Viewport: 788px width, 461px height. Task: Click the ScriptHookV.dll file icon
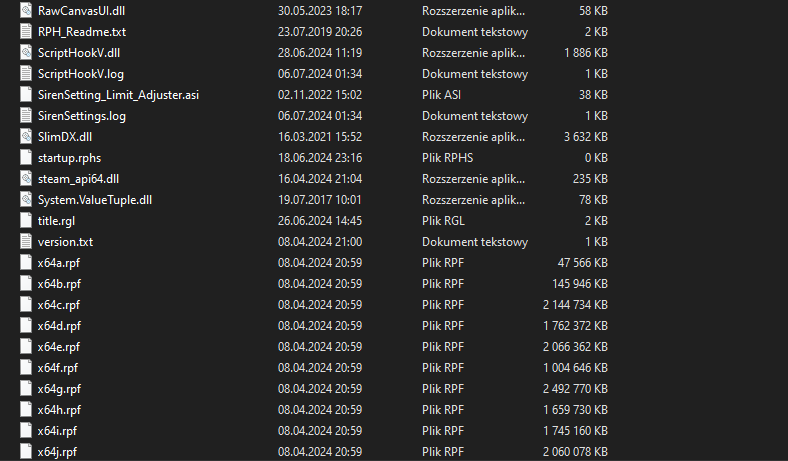coord(26,52)
